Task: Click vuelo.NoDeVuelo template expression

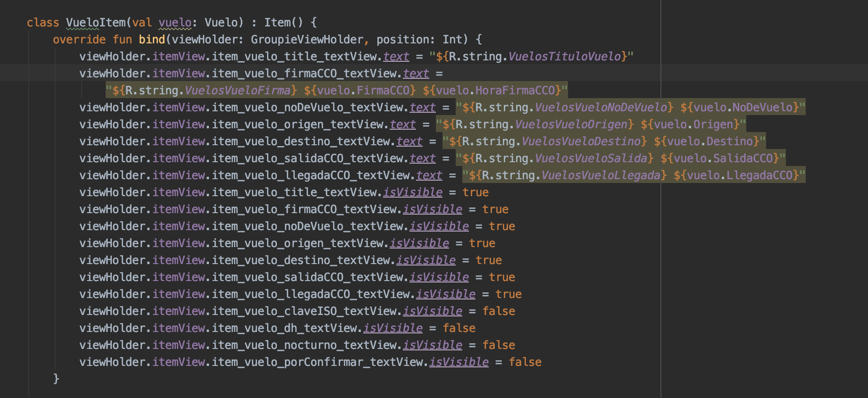Action: [739, 108]
